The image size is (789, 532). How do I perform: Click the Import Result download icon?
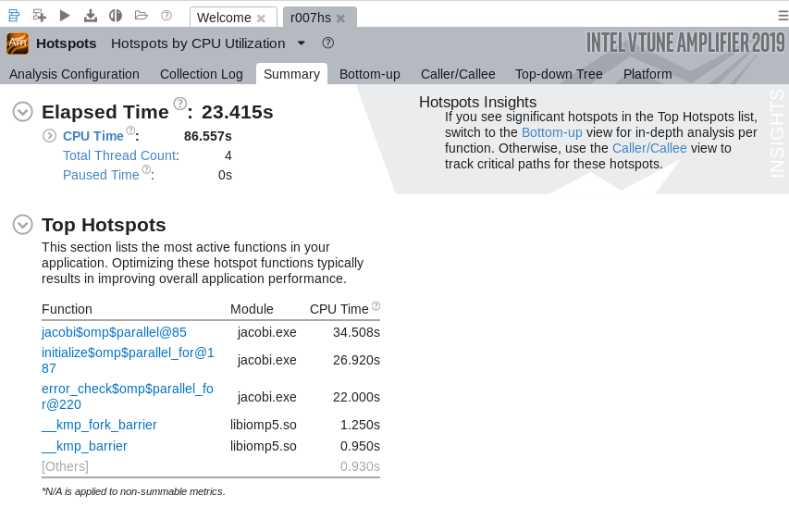[90, 16]
